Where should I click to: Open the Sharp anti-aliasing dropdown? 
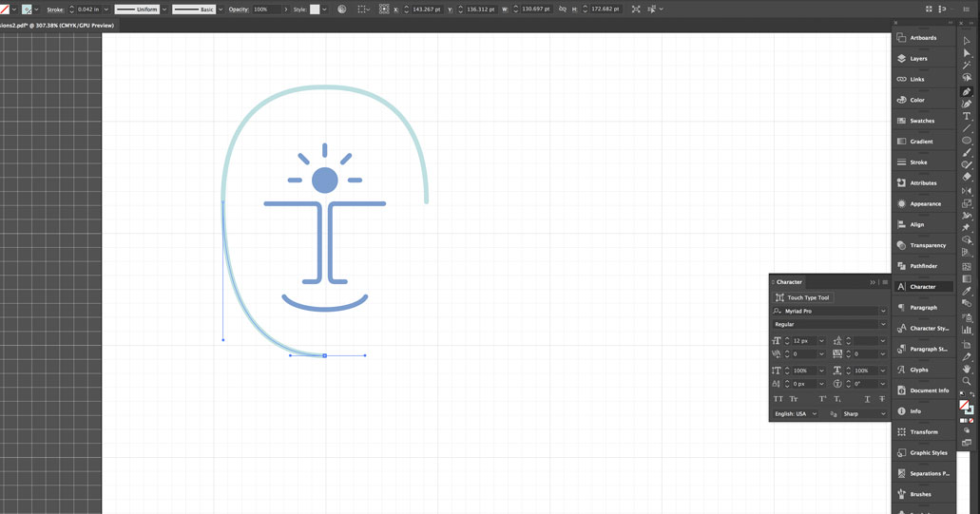(883, 414)
